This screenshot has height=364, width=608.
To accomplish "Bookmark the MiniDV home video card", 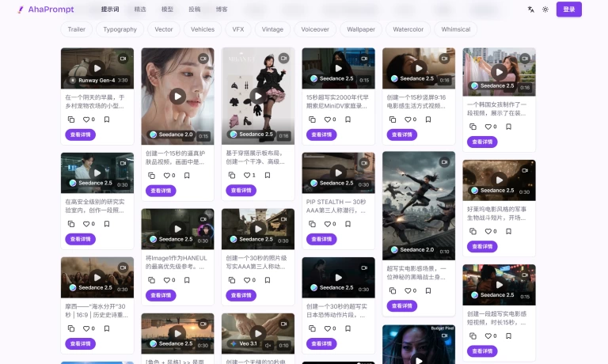I will (x=348, y=119).
